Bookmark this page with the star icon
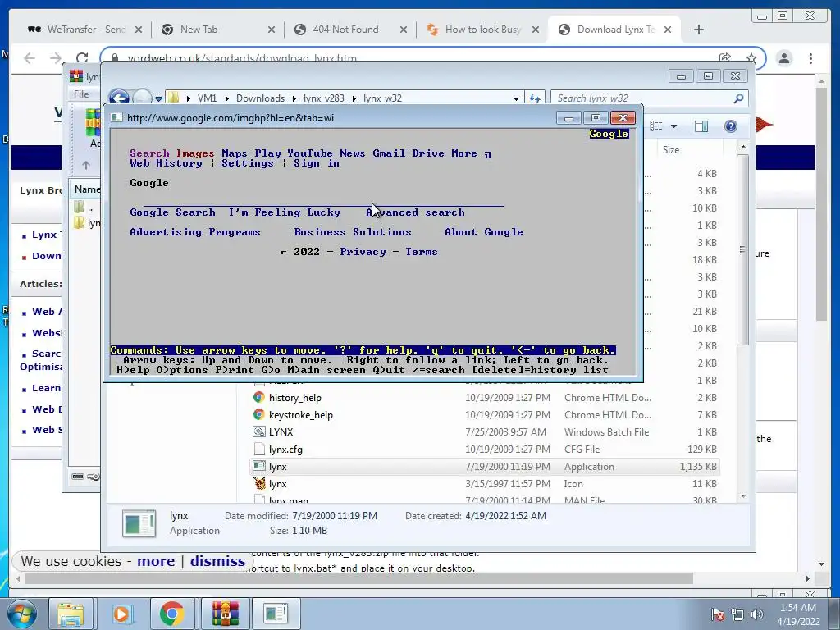 (751, 58)
